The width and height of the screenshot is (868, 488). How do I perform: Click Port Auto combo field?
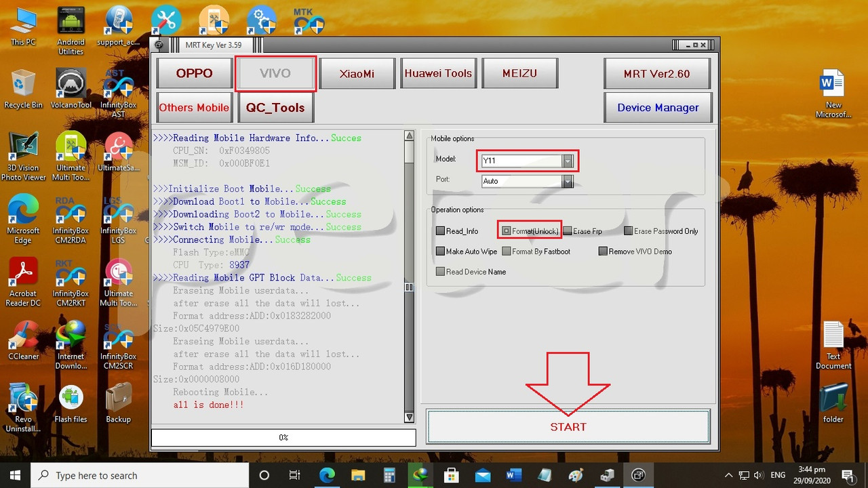[x=522, y=181]
